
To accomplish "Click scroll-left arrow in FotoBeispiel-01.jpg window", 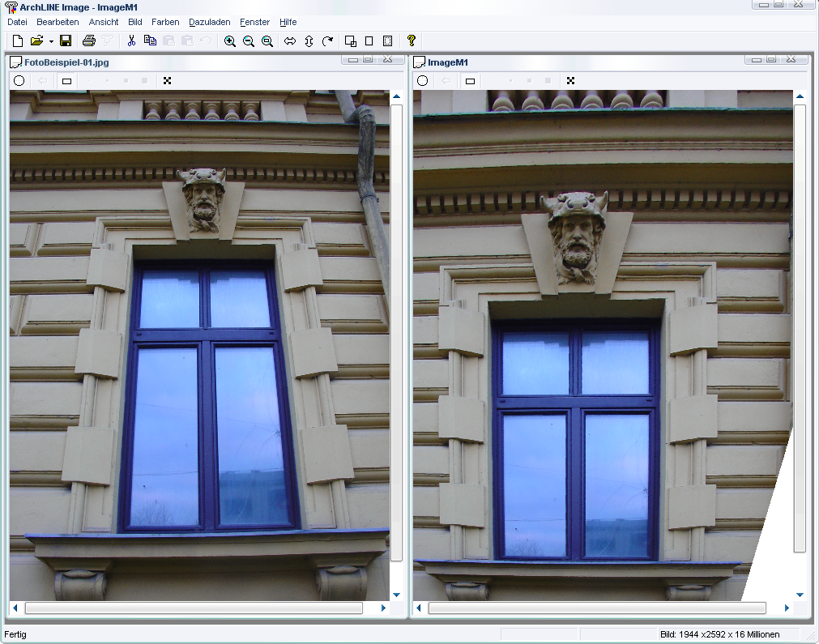I will [15, 608].
